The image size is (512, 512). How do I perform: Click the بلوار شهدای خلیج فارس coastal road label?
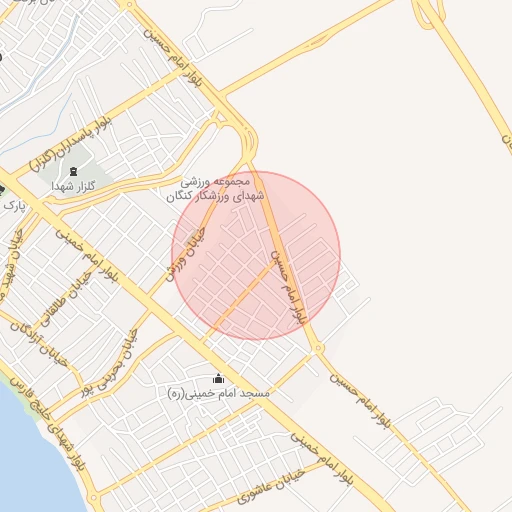47,424
